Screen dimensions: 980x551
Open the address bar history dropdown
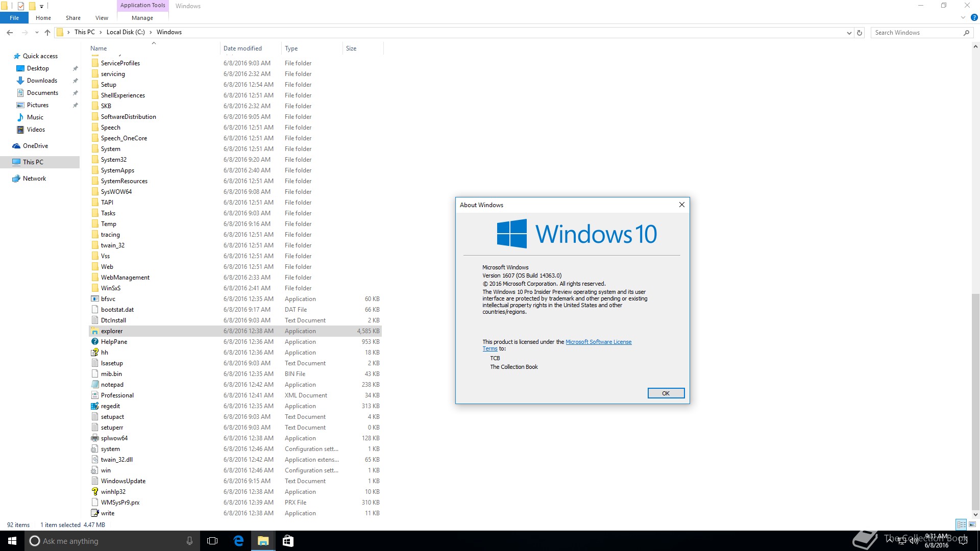point(849,33)
